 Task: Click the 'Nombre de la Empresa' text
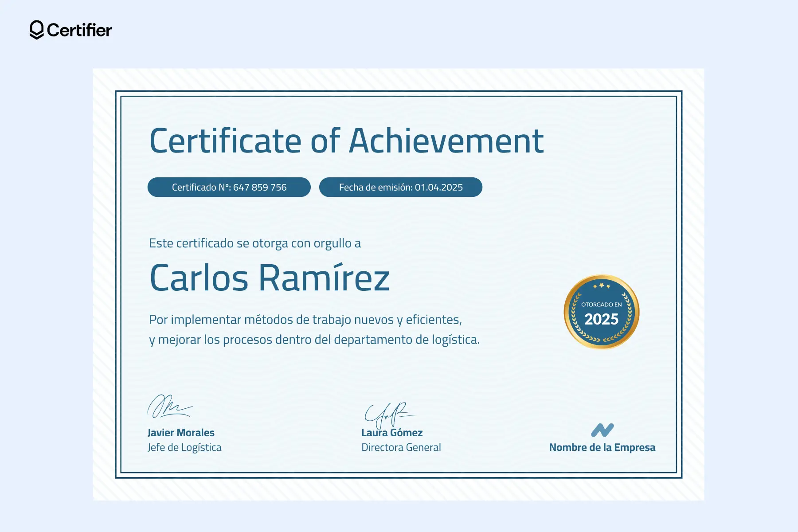[x=602, y=447]
